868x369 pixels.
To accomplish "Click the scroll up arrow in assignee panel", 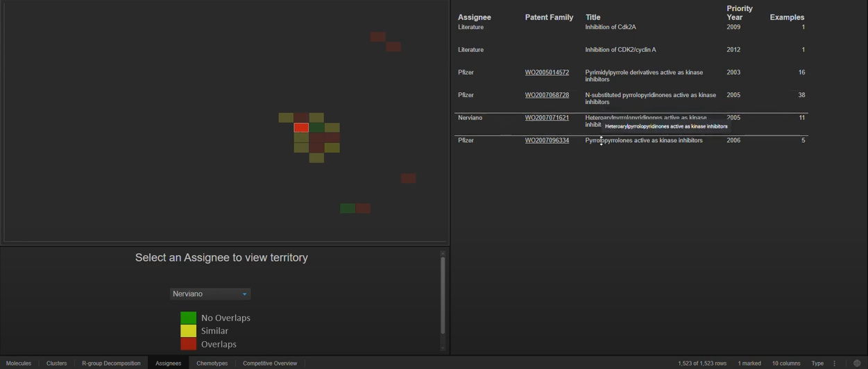I will (x=443, y=253).
